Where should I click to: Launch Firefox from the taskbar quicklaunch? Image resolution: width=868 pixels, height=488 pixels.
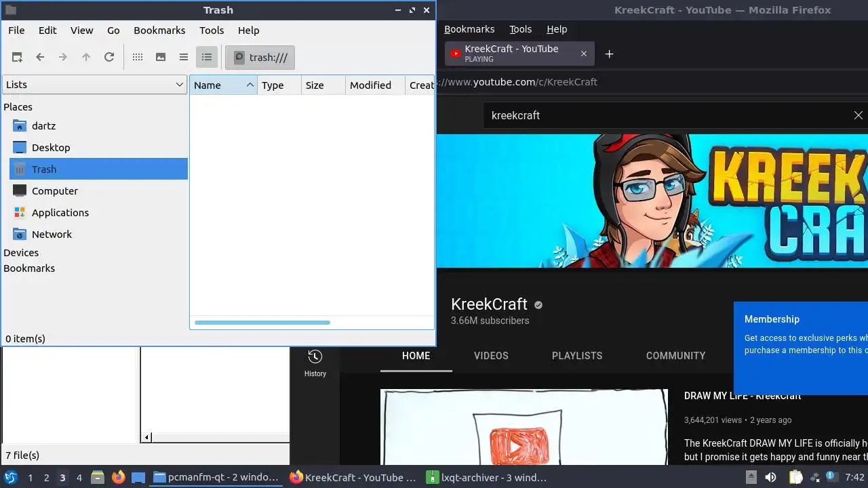coord(118,477)
